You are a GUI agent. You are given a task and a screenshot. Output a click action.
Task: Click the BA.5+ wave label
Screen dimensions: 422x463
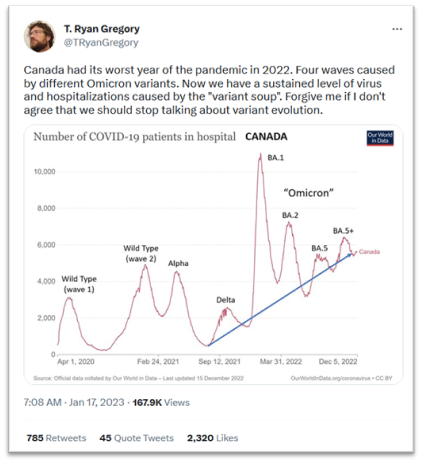pyautogui.click(x=343, y=231)
